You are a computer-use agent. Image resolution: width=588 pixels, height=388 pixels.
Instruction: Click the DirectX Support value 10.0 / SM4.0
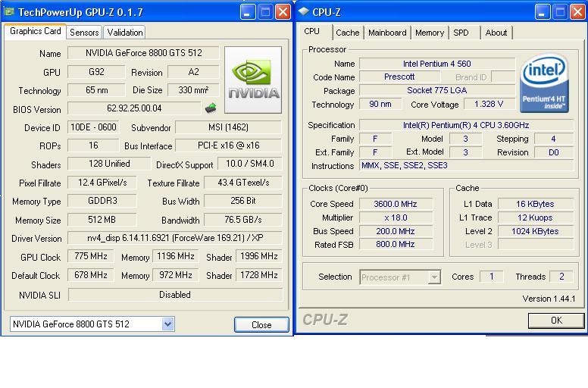(x=250, y=164)
